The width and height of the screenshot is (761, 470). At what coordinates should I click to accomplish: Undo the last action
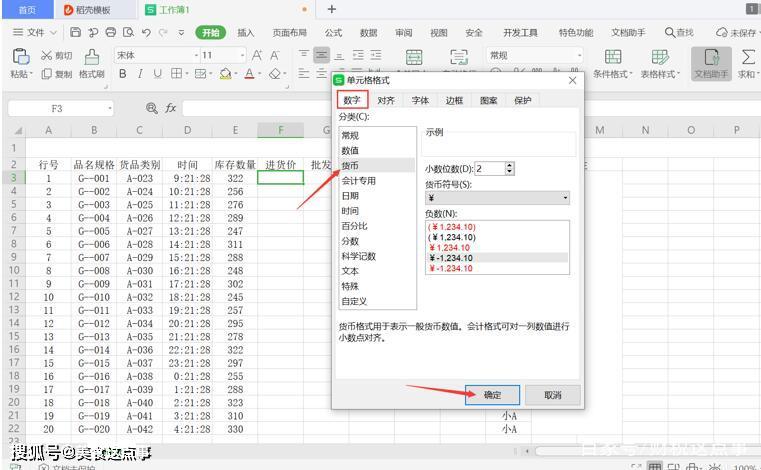click(x=146, y=33)
